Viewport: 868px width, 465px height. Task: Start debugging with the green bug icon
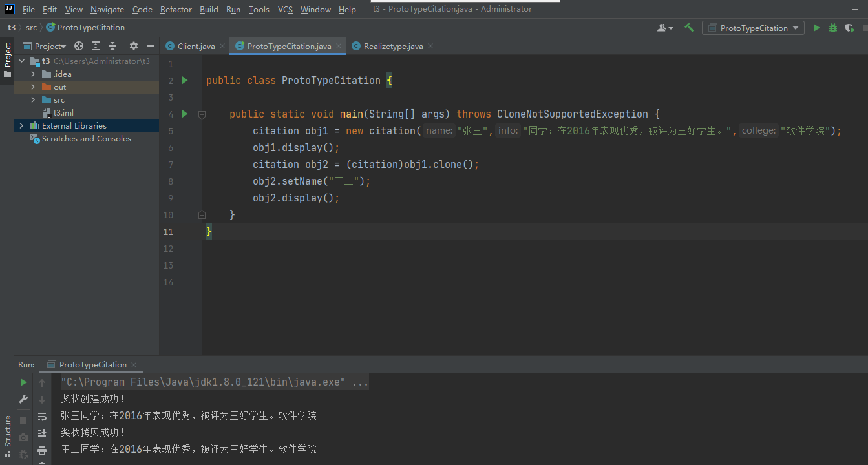(x=833, y=28)
